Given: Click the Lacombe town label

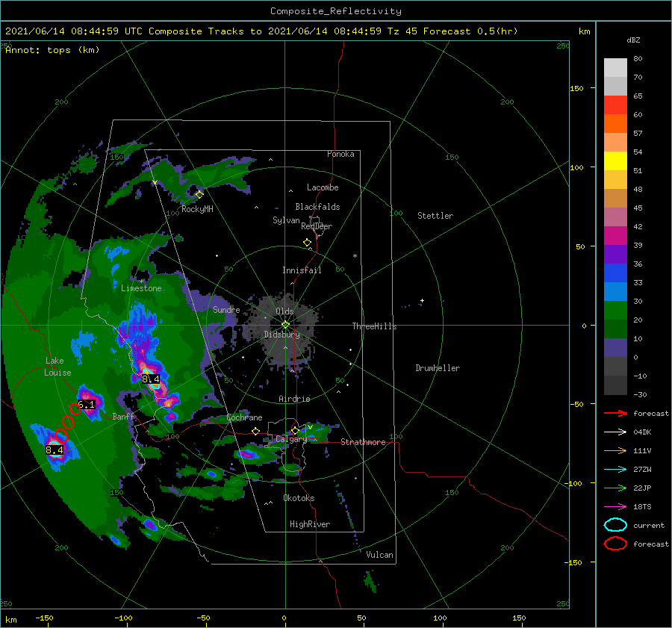Looking at the screenshot, I should click(323, 187).
